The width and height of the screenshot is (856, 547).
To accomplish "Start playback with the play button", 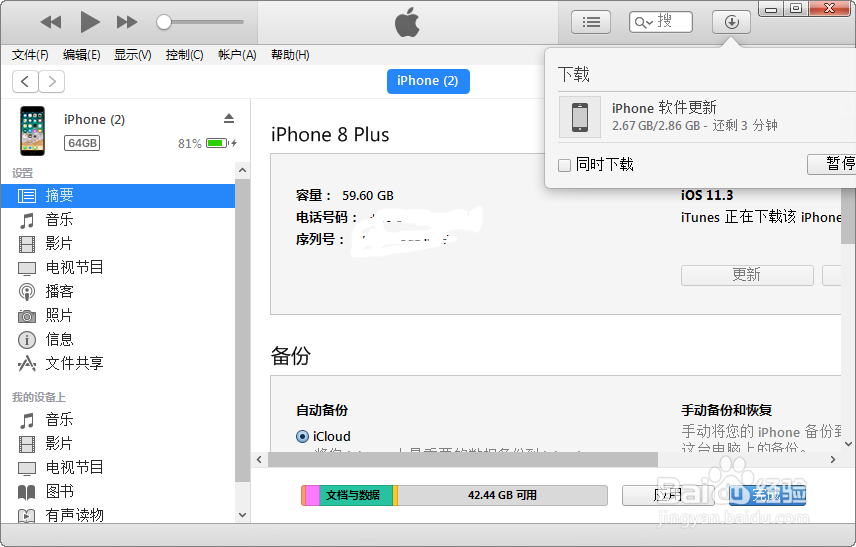I will [x=90, y=22].
